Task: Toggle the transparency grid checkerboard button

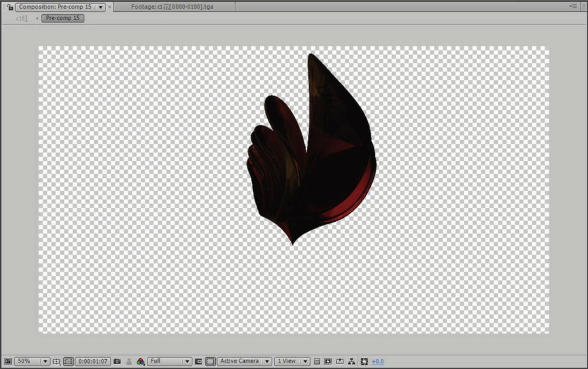Action: [211, 361]
